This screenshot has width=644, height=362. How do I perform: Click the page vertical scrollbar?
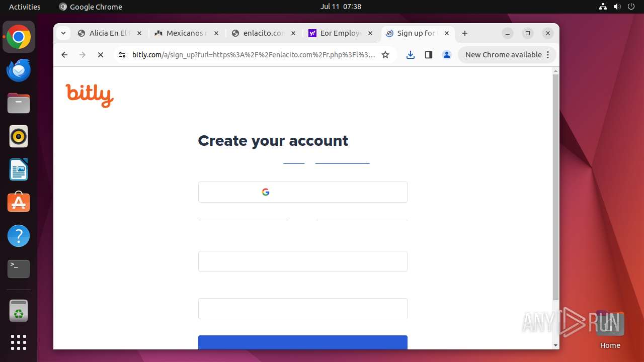pos(555,187)
